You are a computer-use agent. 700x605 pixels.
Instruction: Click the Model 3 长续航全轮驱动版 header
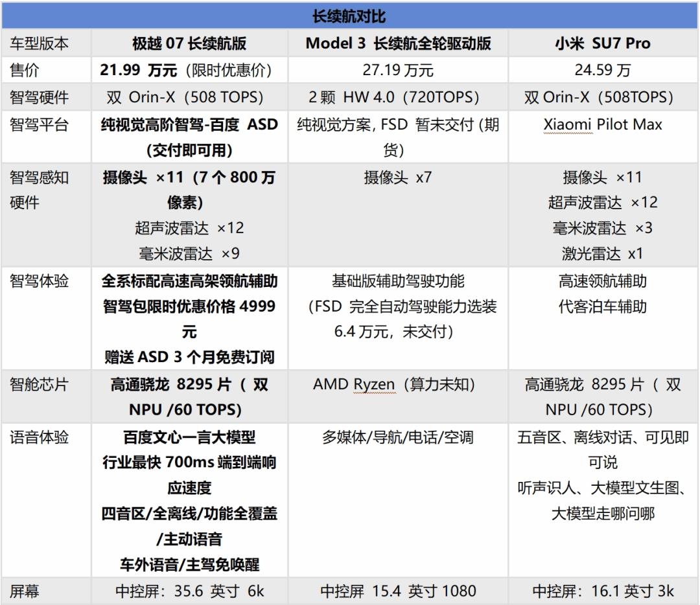coord(398,43)
